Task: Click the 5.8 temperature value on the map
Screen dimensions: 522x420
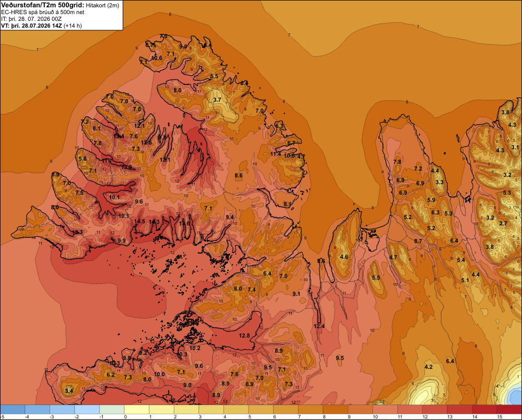Action: (x=82, y=159)
